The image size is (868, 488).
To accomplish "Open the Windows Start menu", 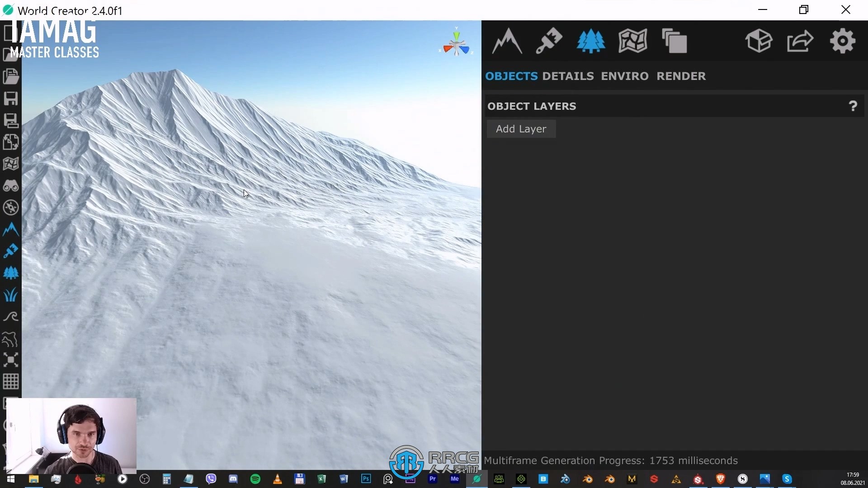I will click(x=11, y=479).
